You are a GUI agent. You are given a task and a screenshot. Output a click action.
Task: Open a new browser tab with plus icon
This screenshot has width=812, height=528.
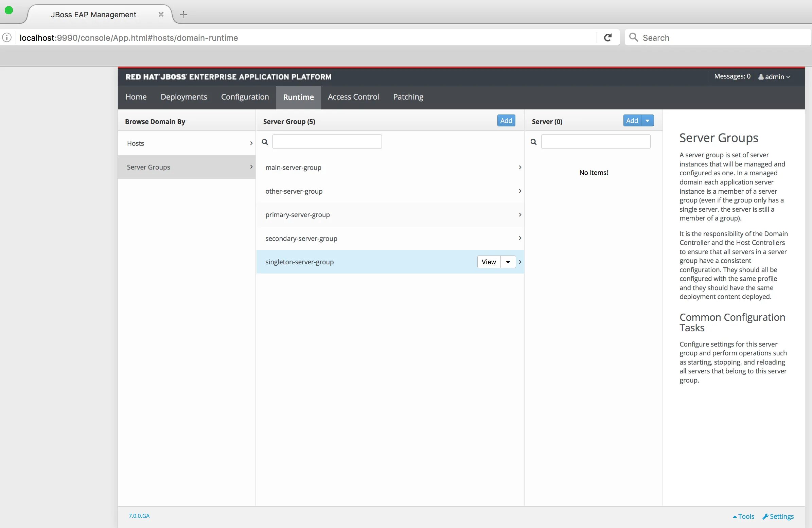(x=183, y=14)
